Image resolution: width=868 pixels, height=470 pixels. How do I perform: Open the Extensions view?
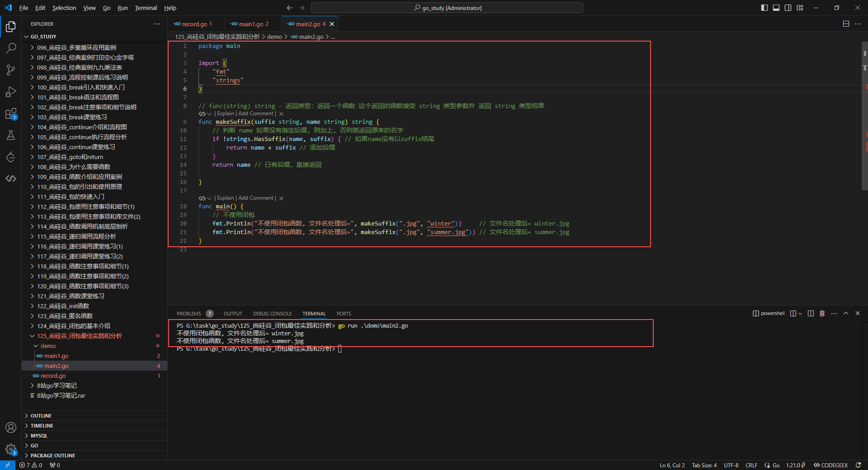(x=11, y=113)
